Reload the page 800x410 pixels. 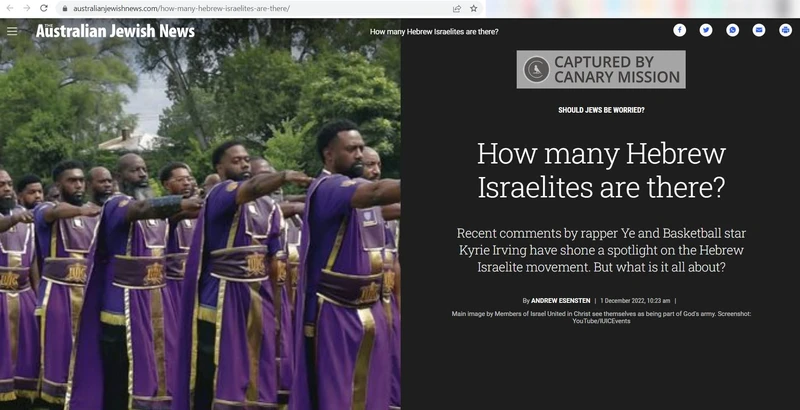click(44, 8)
